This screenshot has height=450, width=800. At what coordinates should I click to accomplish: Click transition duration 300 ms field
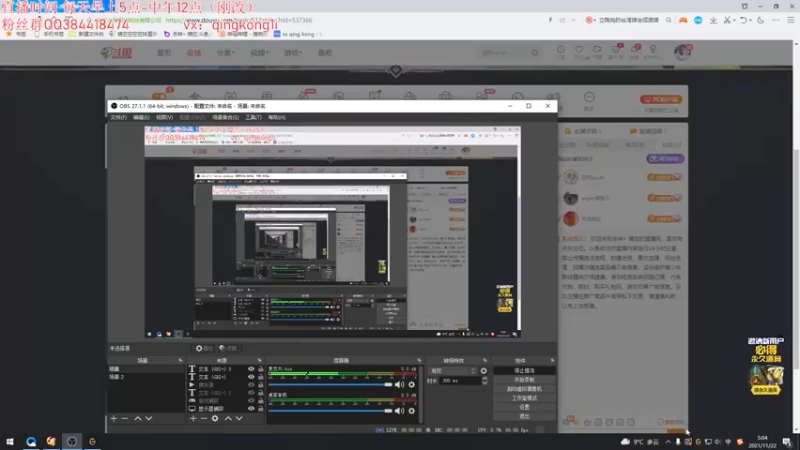461,381
